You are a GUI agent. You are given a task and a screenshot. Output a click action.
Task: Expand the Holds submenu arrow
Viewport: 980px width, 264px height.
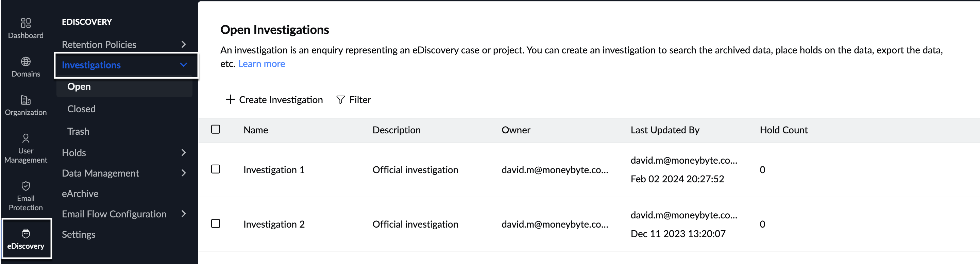(x=184, y=152)
